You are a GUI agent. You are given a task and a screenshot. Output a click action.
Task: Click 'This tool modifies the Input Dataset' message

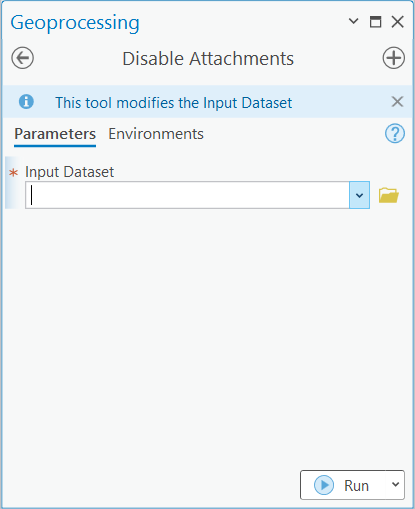pos(174,103)
